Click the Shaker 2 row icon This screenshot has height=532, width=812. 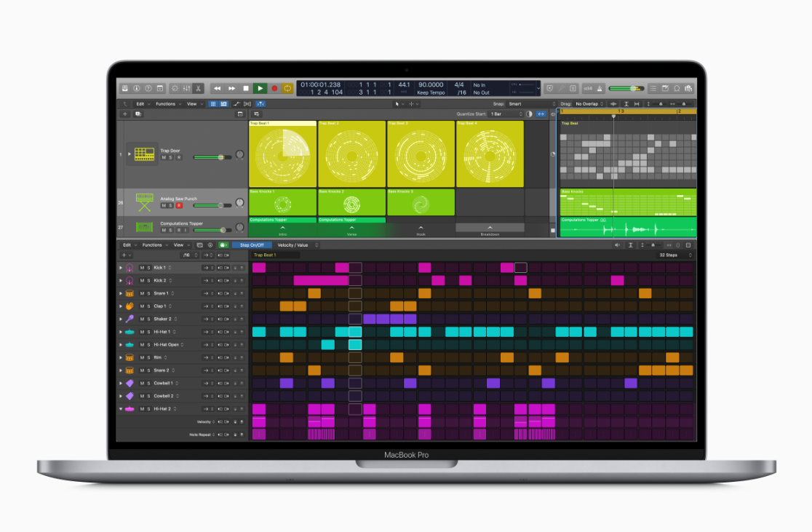130,319
